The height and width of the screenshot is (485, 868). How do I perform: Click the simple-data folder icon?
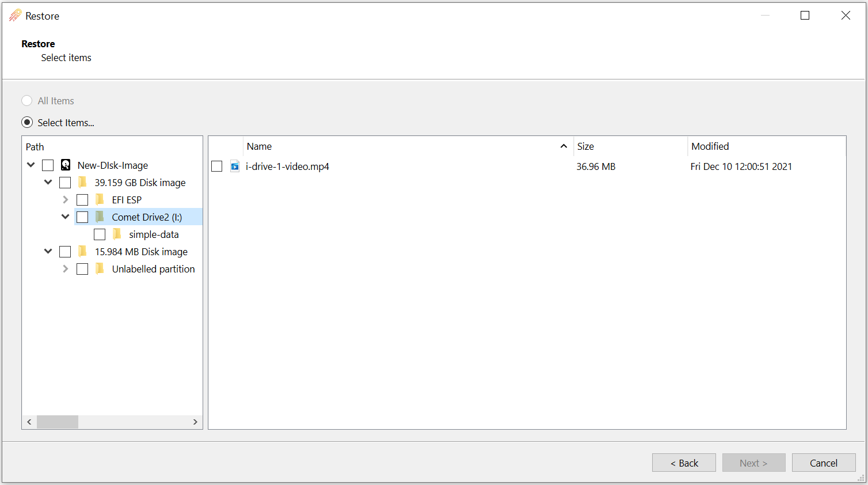117,234
